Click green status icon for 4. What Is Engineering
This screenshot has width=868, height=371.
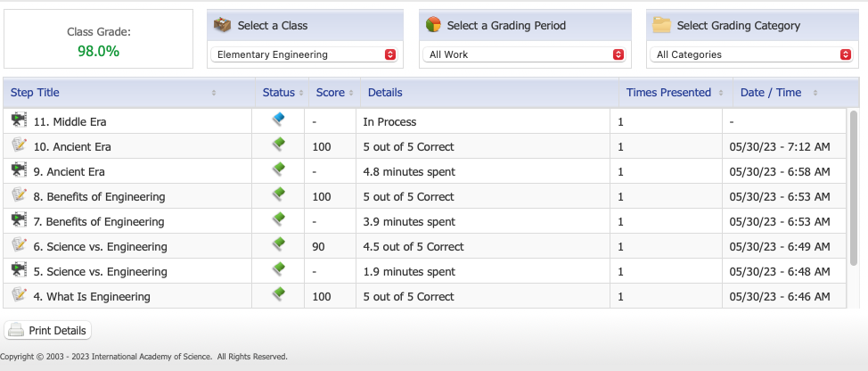(278, 294)
